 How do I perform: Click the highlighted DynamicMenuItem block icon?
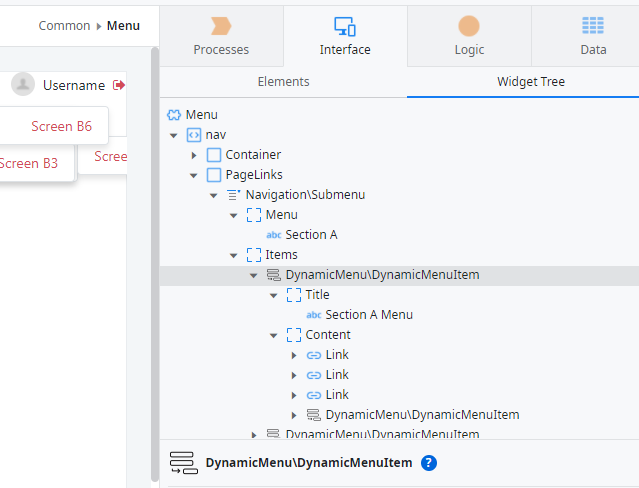click(273, 275)
